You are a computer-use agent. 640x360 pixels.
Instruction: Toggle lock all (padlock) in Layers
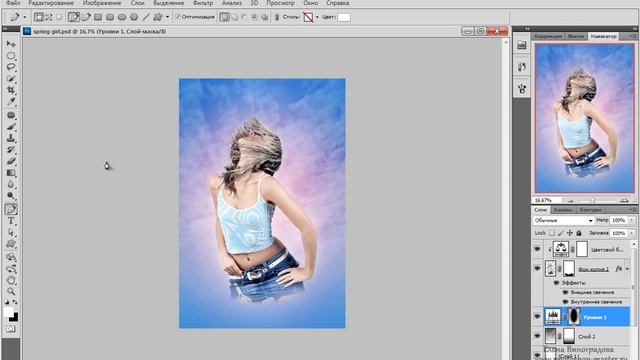pyautogui.click(x=579, y=233)
